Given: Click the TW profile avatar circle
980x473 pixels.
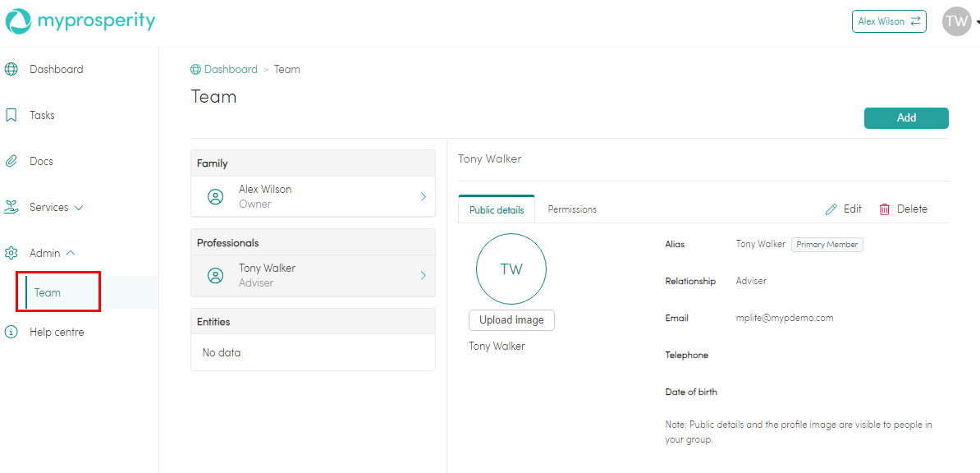Looking at the screenshot, I should (x=511, y=269).
